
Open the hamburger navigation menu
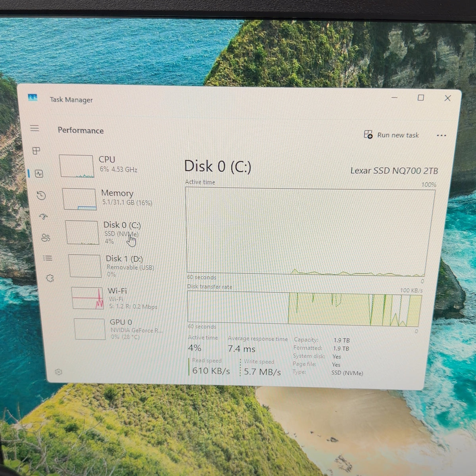tap(35, 128)
